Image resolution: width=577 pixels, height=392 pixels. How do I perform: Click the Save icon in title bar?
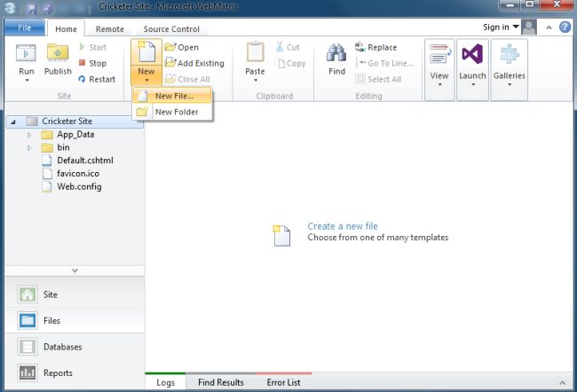click(31, 9)
